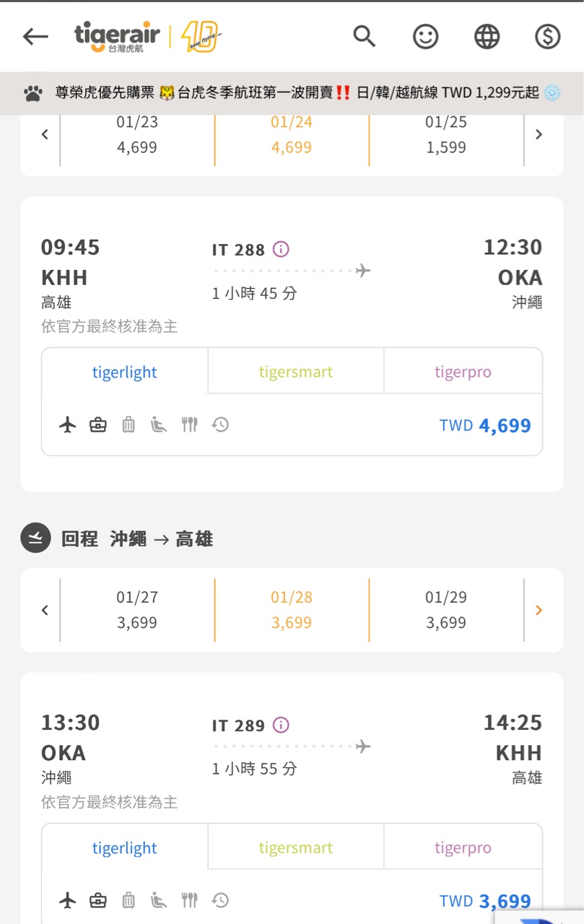This screenshot has width=584, height=924.
Task: Select the TWD 3,699 tigerlight return fare
Action: coord(485,901)
